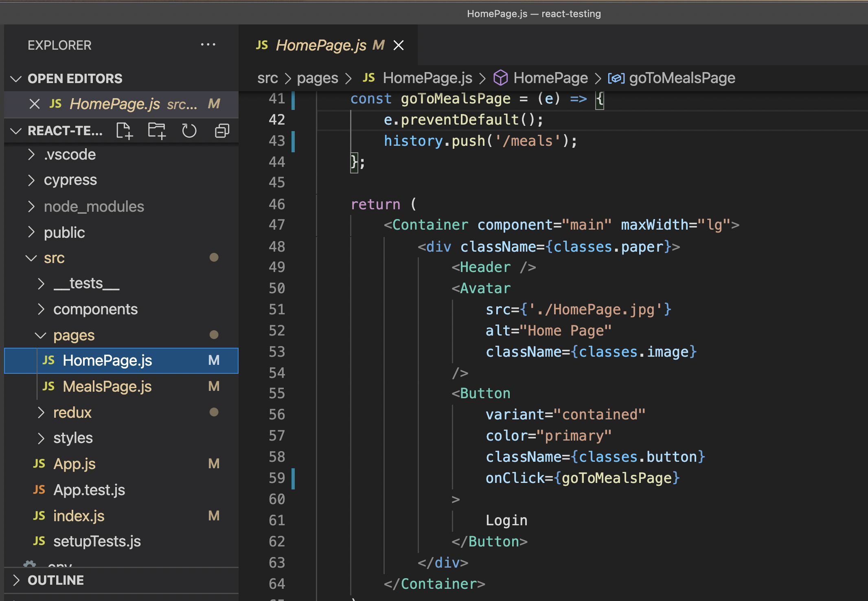The width and height of the screenshot is (868, 601).
Task: Open MealsPage.js from the pages folder
Action: click(121, 386)
